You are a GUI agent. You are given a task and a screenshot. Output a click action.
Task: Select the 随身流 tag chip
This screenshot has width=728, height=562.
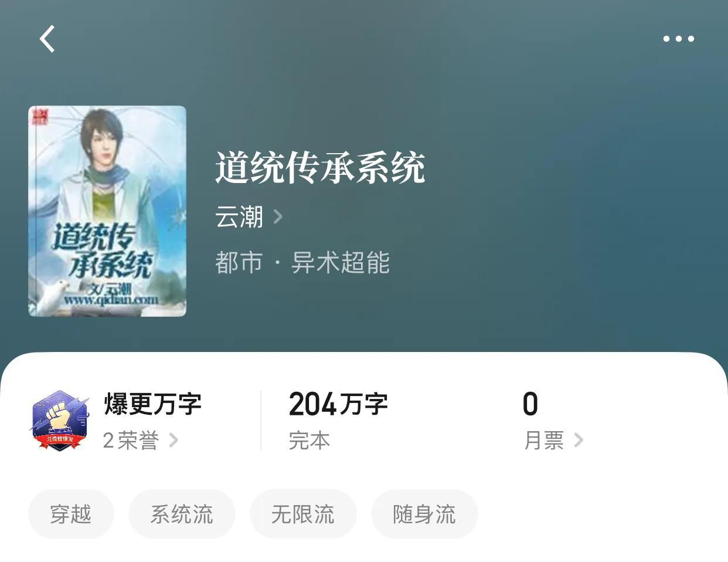point(424,514)
